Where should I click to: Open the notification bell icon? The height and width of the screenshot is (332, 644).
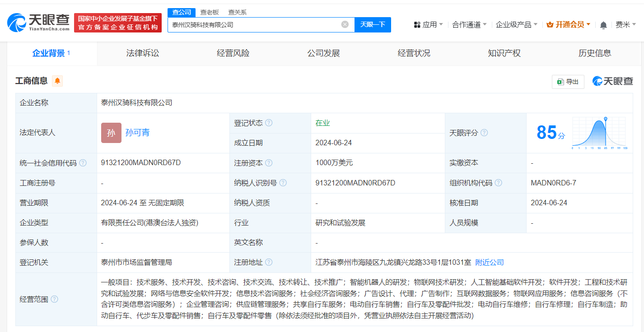click(x=603, y=25)
